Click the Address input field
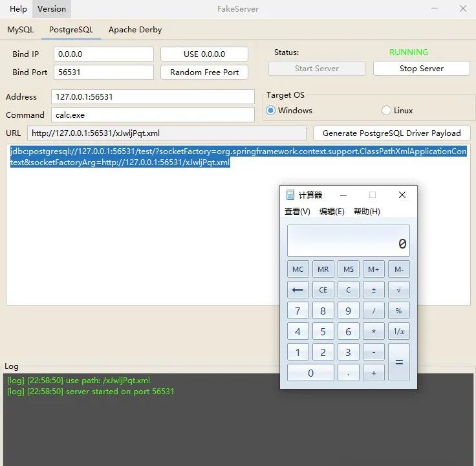Viewport: 476px width, 466px height. pyautogui.click(x=153, y=96)
